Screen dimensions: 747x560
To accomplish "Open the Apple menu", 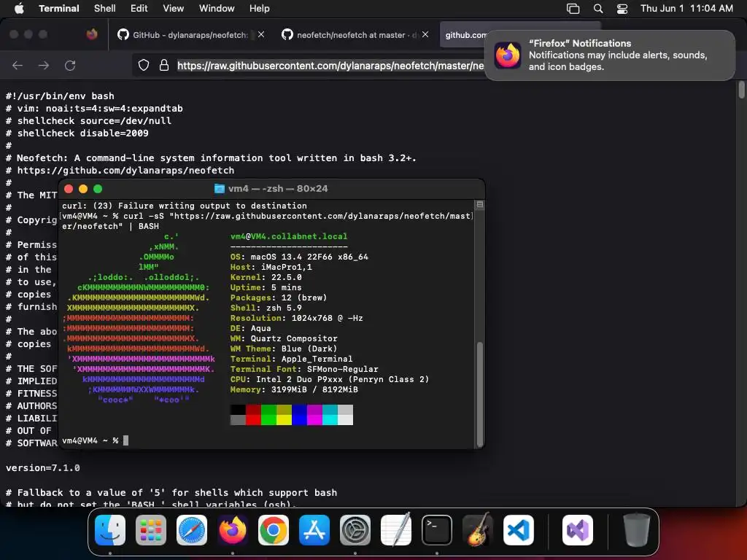I will point(19,8).
